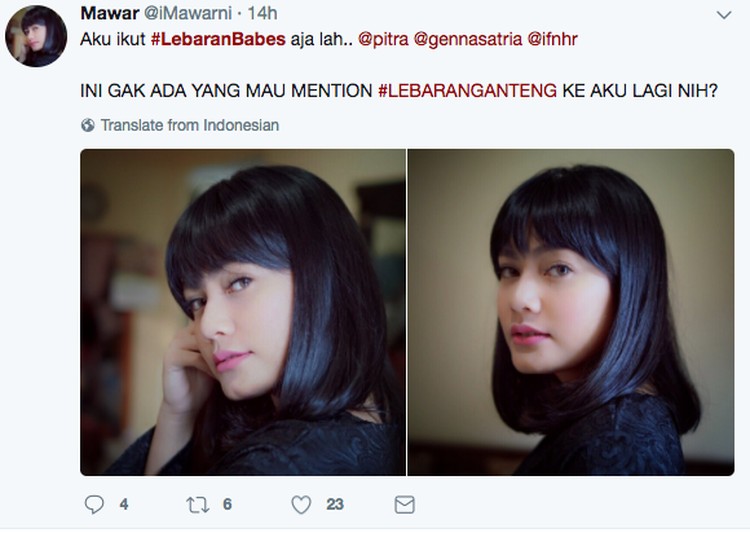Open the 14h timestamp link

[262, 13]
